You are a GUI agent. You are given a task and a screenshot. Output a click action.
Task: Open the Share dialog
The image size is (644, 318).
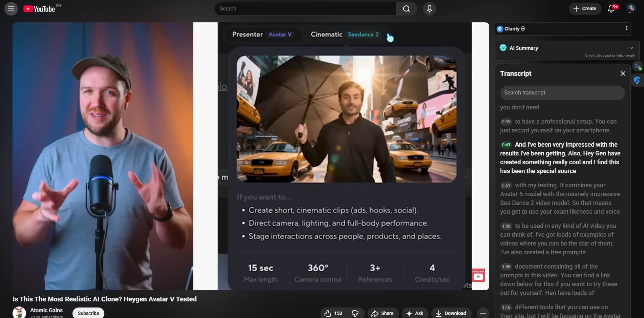pyautogui.click(x=382, y=313)
